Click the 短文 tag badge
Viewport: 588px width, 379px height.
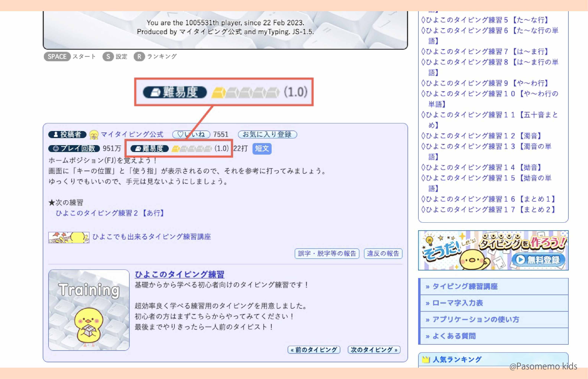tap(262, 149)
